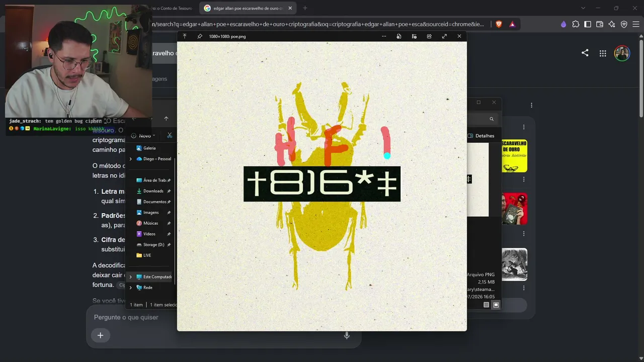This screenshot has height=362, width=644.
Task: Open the browser hamburger main menu
Action: [x=636, y=24]
